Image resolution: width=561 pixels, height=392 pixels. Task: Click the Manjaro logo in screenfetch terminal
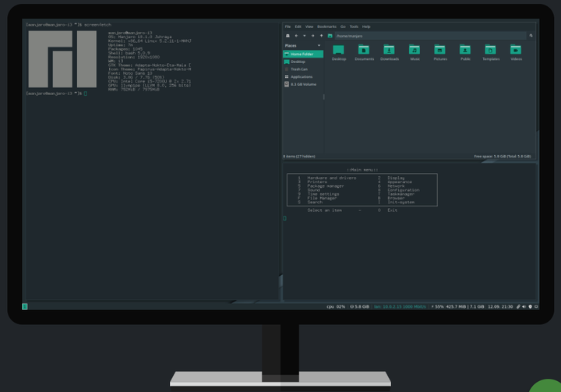click(62, 59)
